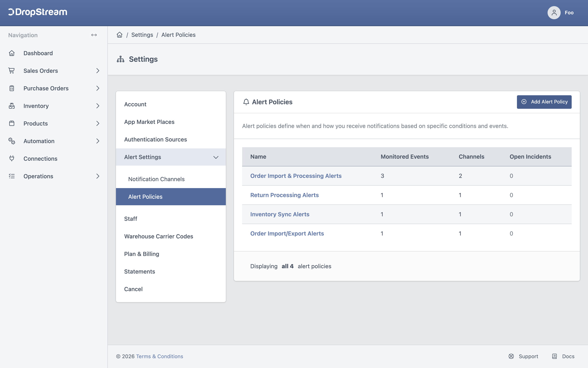Click the Monitored Events column header

point(404,156)
